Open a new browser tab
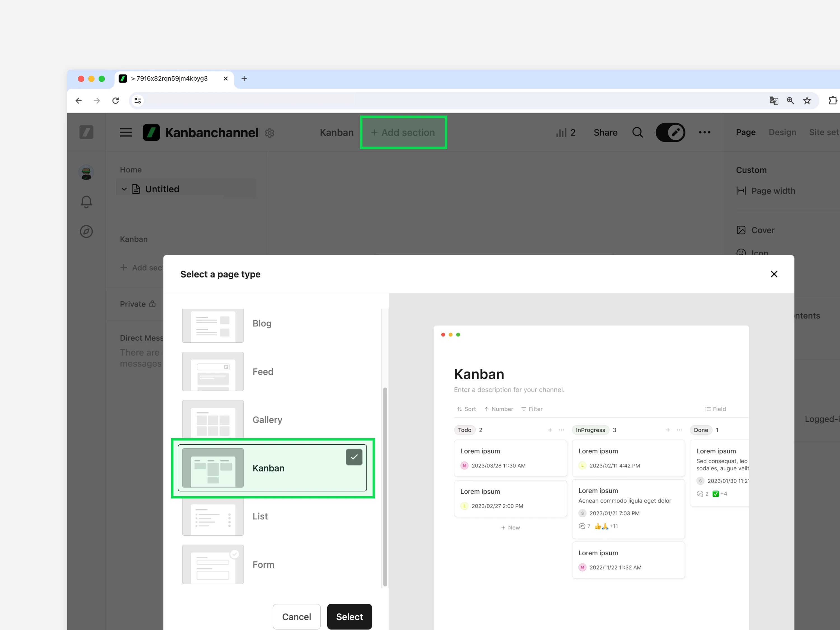Image resolution: width=840 pixels, height=630 pixels. (244, 79)
